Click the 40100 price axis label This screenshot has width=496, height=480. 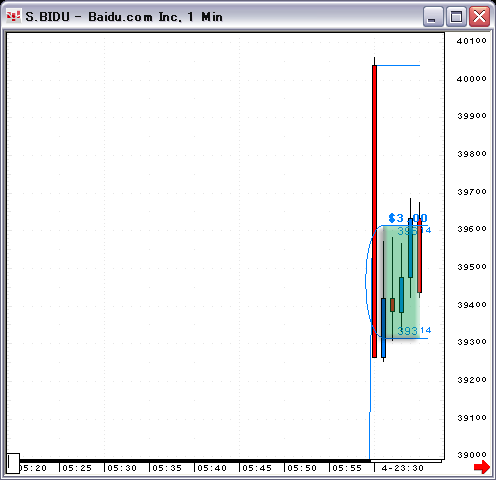click(471, 41)
